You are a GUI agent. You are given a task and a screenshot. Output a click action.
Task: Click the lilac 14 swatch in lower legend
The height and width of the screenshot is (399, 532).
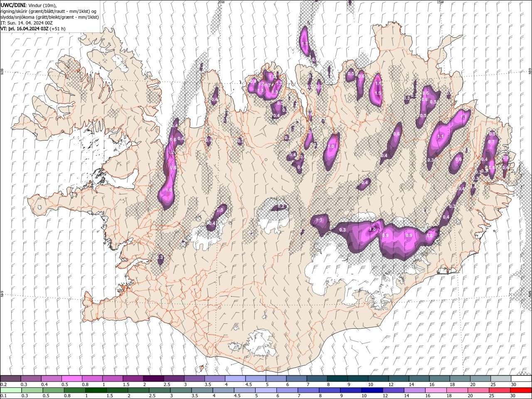coord(414,390)
